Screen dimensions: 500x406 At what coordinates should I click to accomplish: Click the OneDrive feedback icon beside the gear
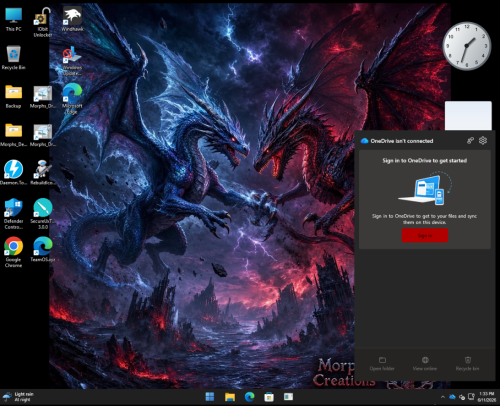470,141
